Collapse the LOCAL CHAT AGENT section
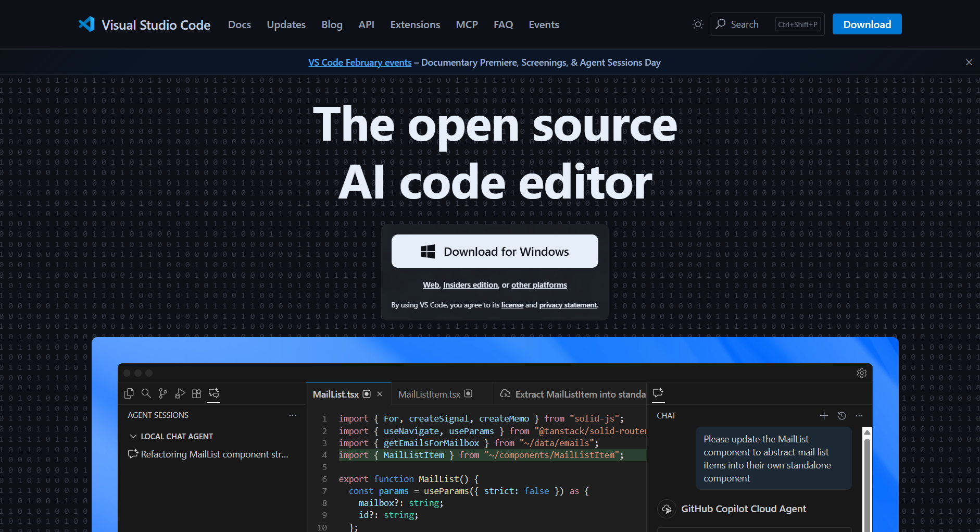The width and height of the screenshot is (980, 532). 133,436
